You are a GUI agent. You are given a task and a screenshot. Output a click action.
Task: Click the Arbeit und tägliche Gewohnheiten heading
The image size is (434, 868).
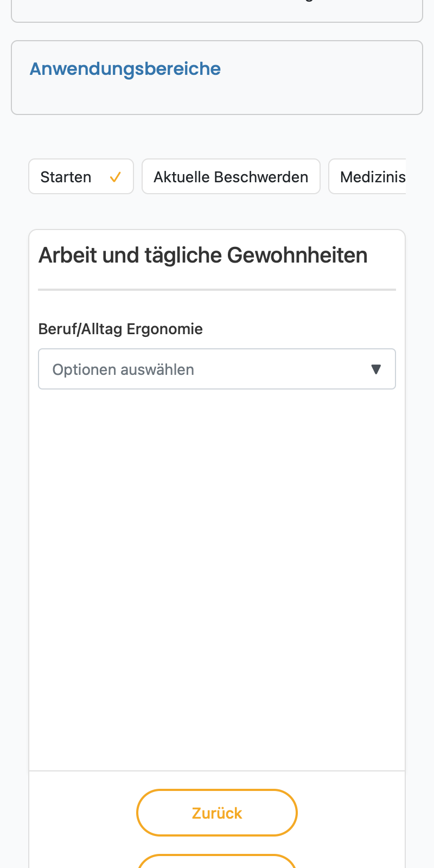[203, 255]
